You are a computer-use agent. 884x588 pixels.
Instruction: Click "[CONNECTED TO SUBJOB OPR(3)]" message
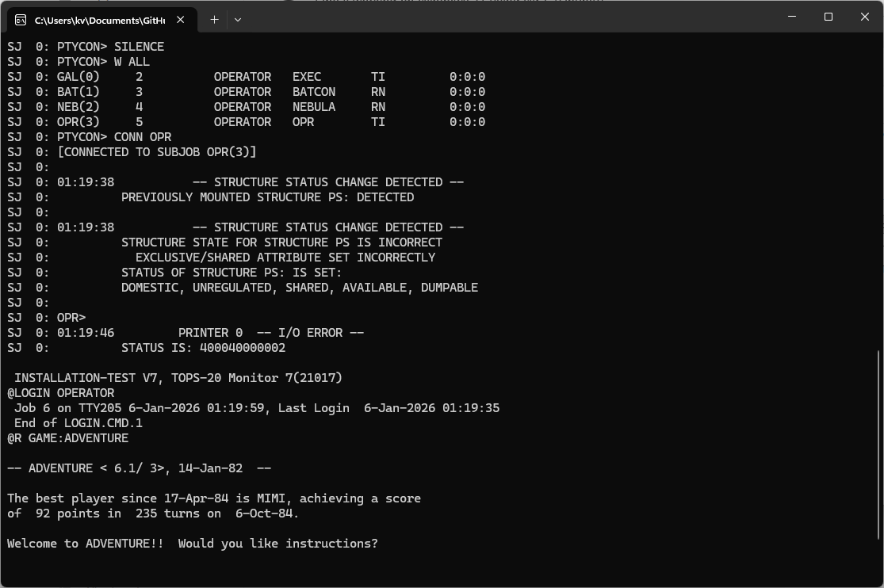pyautogui.click(x=157, y=152)
